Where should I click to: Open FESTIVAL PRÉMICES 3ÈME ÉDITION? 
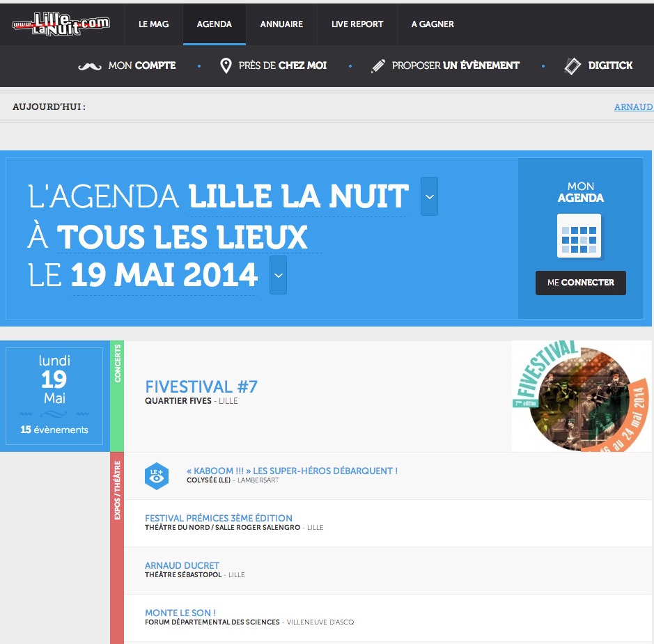[x=219, y=518]
